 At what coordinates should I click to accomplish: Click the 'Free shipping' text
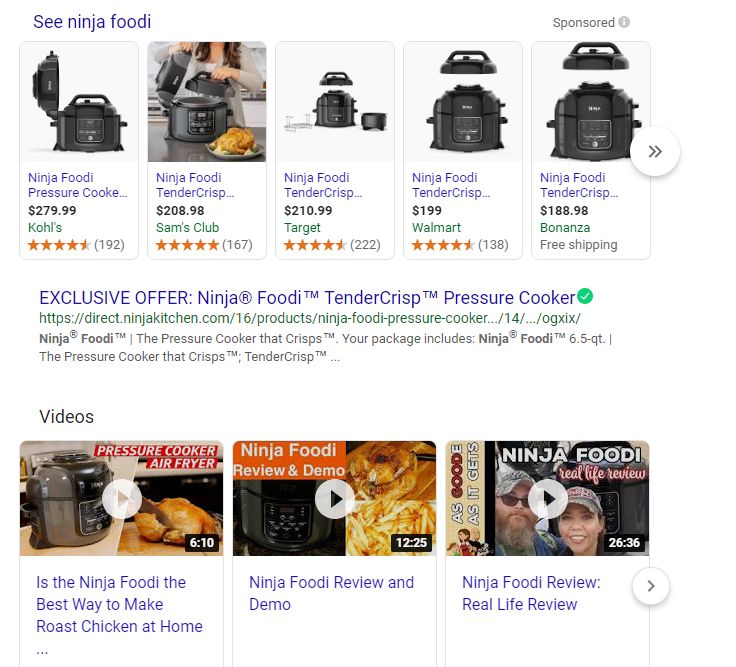click(578, 245)
